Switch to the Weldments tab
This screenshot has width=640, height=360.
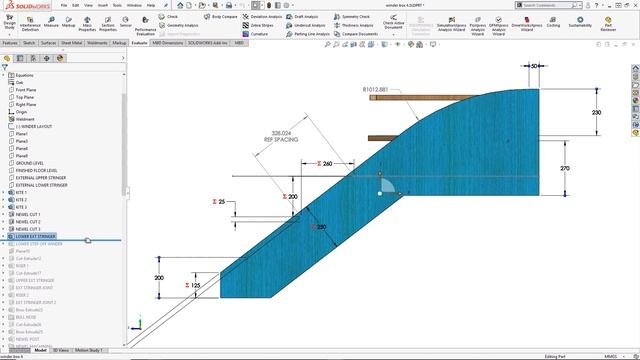(97, 43)
